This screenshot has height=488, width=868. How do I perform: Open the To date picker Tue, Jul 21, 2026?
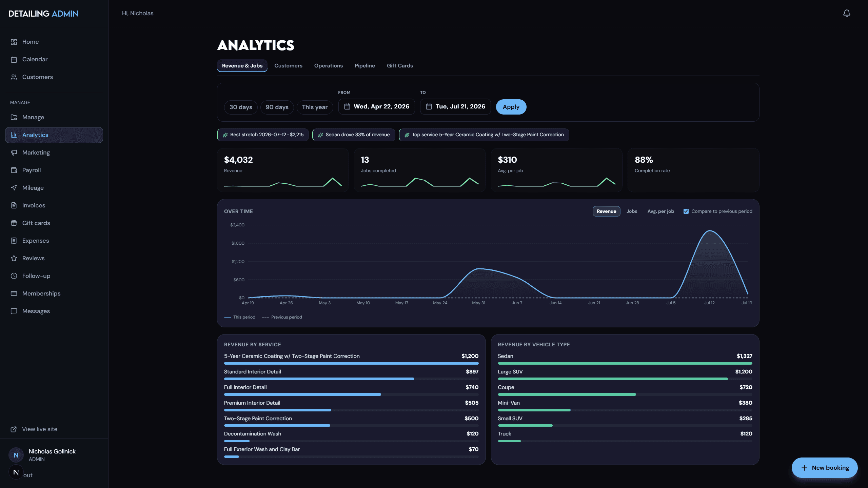click(x=455, y=106)
